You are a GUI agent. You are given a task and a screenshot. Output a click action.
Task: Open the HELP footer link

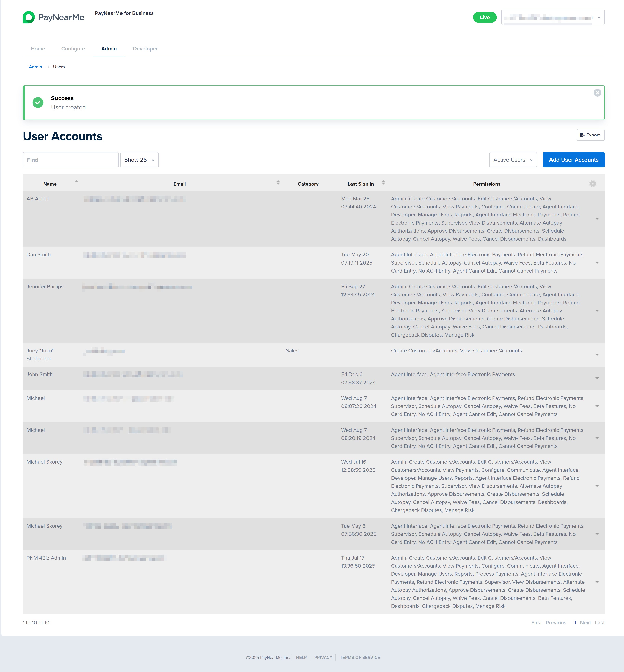pos(301,658)
